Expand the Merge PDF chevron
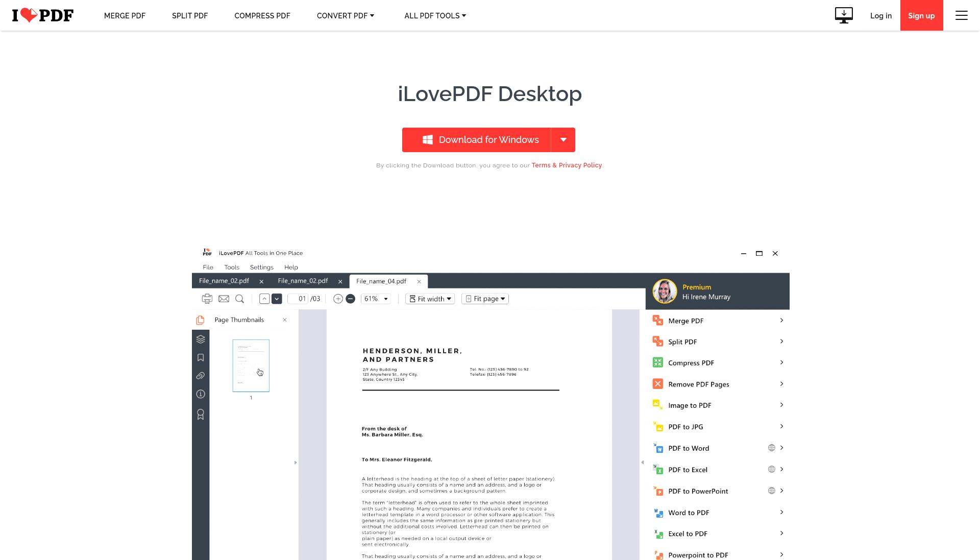 [x=781, y=320]
